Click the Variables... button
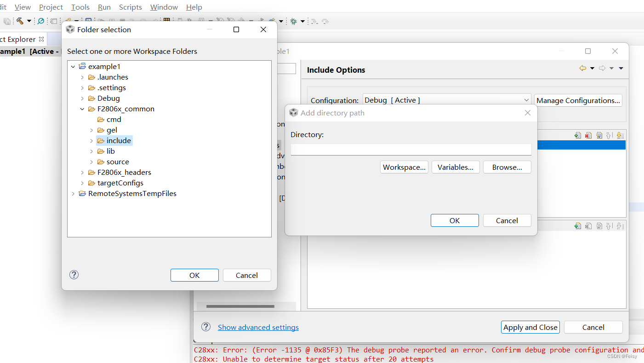Viewport: 644px width, 363px height. [456, 167]
